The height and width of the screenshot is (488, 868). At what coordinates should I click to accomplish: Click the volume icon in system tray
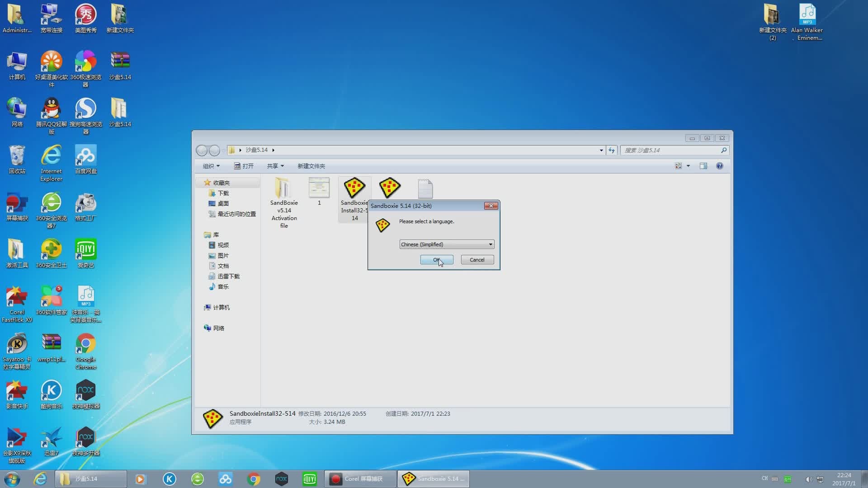[809, 479]
